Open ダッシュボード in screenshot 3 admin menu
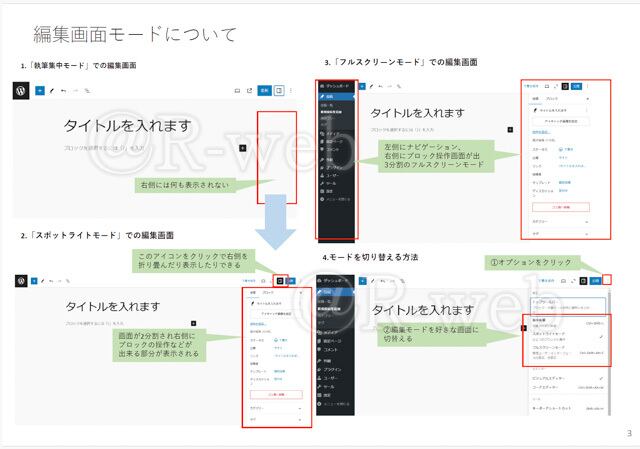 coord(336,86)
